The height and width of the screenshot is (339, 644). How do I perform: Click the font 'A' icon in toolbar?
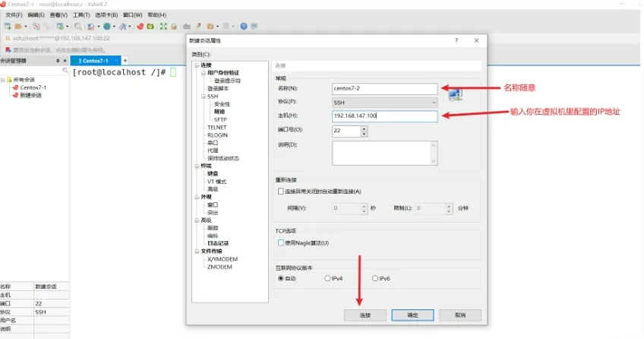[122, 27]
